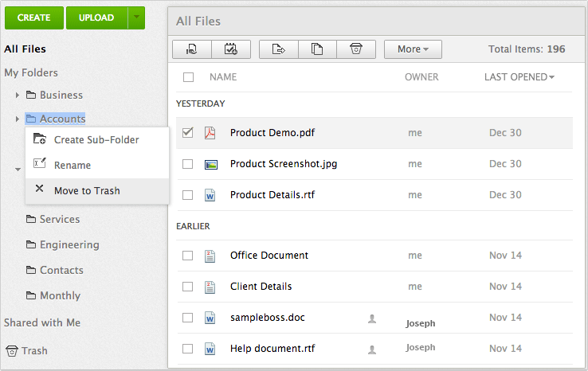
Task: Choose Move to Trash from context menu
Action: coord(87,190)
